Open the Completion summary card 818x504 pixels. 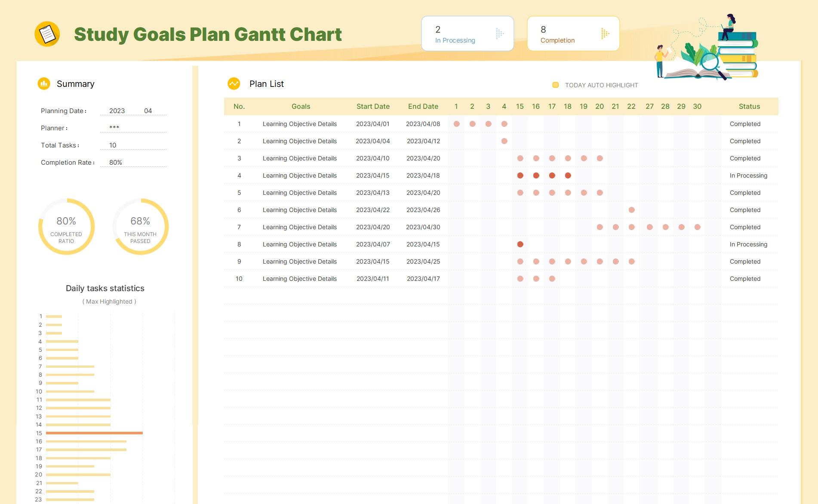click(573, 34)
